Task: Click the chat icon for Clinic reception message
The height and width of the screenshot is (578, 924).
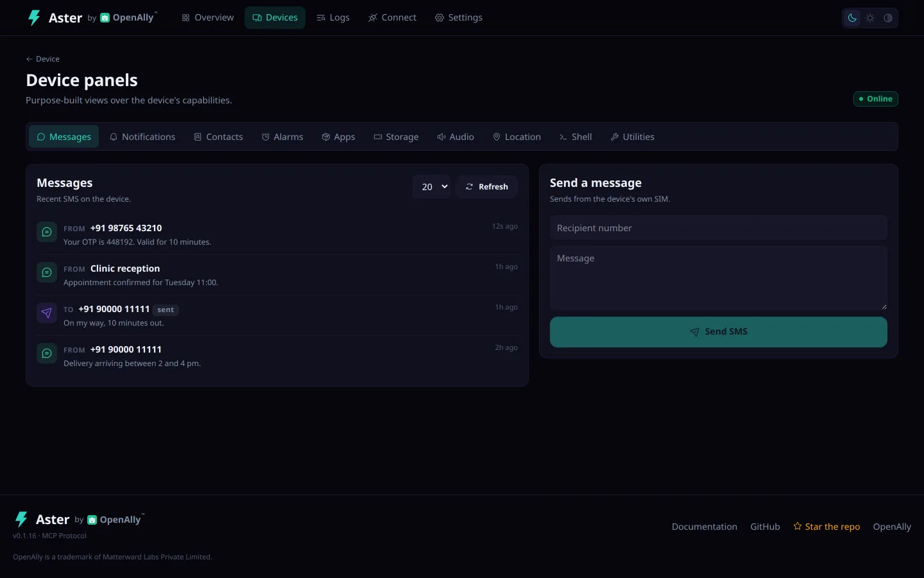Action: tap(47, 272)
